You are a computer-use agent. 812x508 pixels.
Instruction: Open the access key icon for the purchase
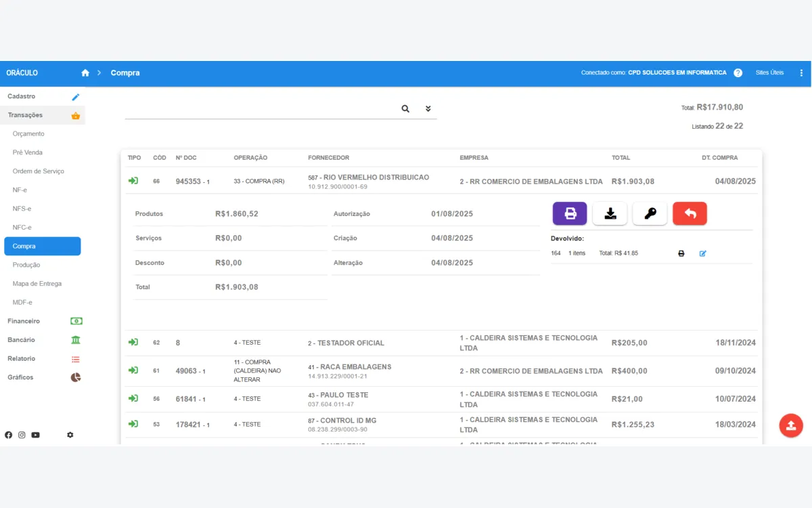[x=650, y=213]
